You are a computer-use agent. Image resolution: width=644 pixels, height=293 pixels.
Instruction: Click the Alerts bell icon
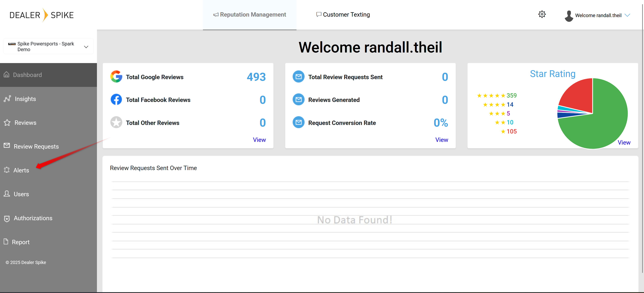7,170
